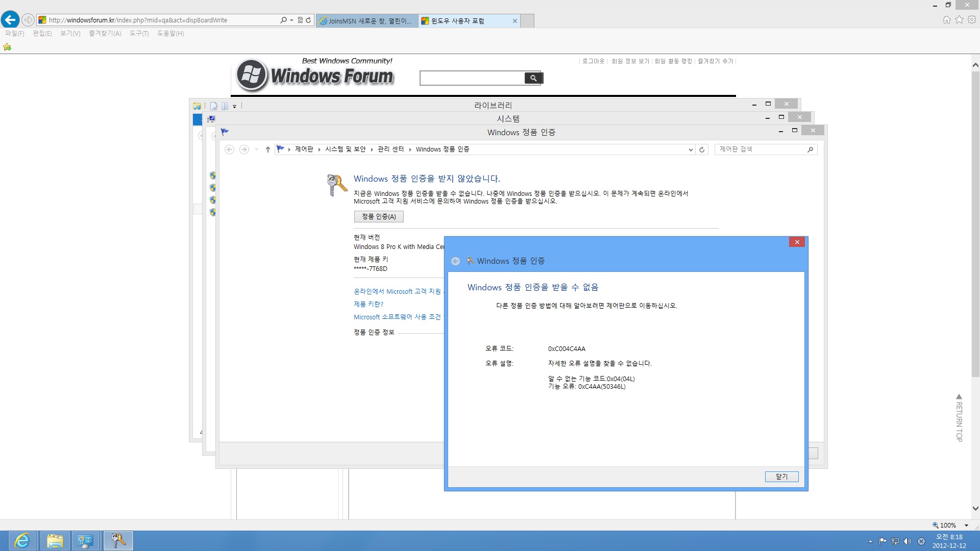The width and height of the screenshot is (980, 551).
Task: Click the 정품 인증(A) button
Action: tap(379, 217)
